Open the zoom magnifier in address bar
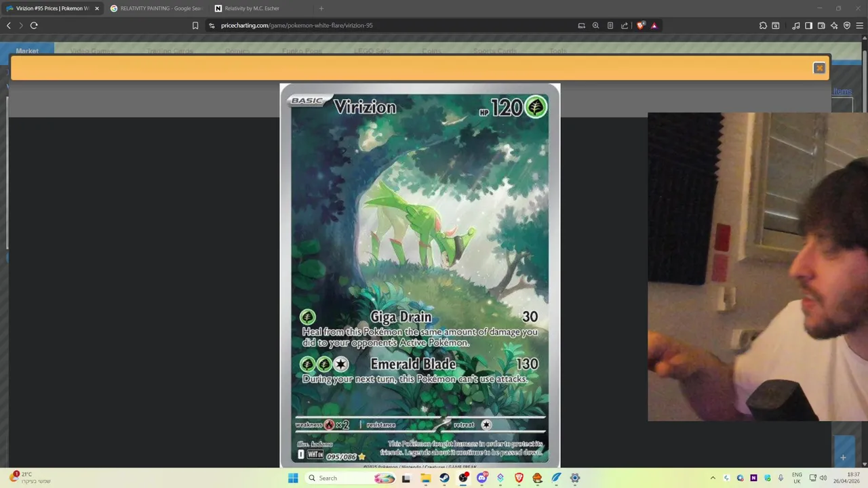This screenshot has width=868, height=488. tap(595, 25)
